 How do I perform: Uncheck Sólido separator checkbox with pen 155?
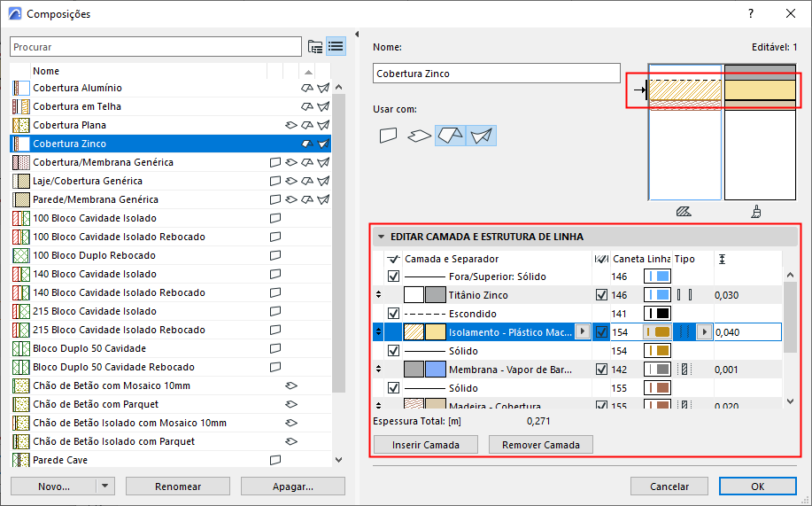pyautogui.click(x=393, y=388)
